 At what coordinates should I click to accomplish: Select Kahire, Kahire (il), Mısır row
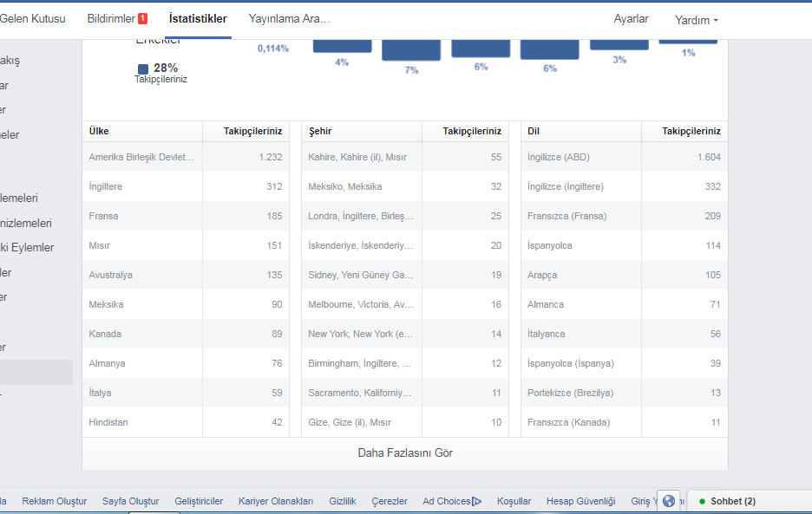pyautogui.click(x=405, y=157)
